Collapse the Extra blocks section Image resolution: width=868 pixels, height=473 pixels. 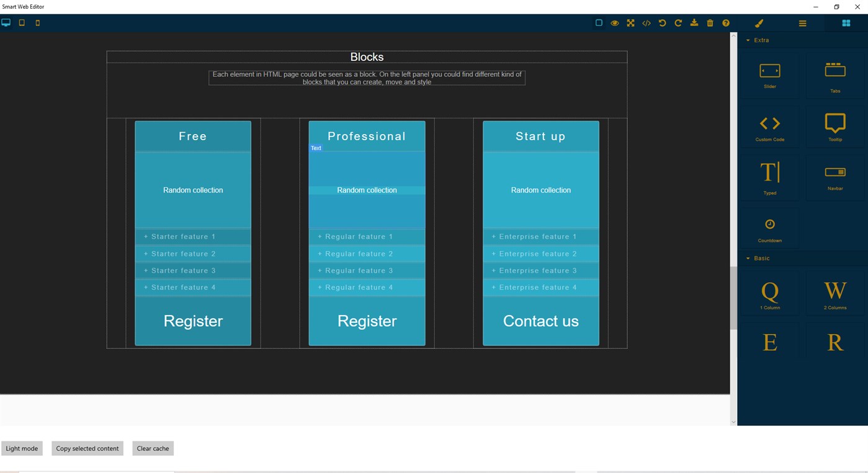click(x=748, y=40)
